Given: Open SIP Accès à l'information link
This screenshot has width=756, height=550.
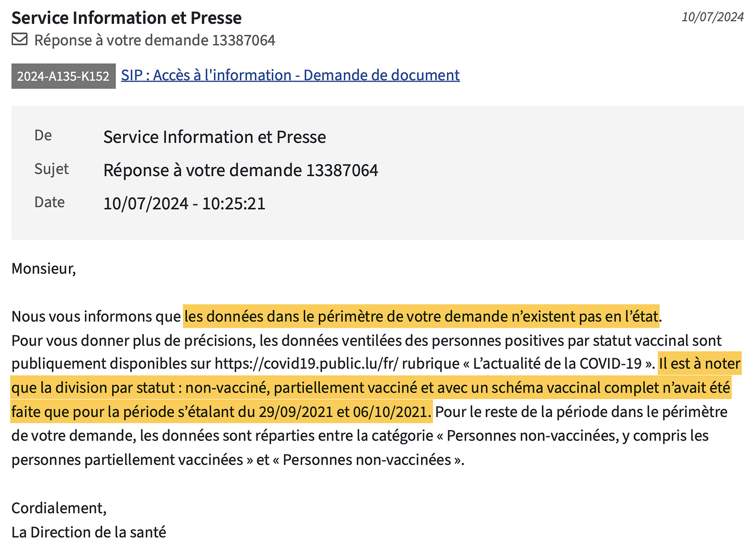Looking at the screenshot, I should [290, 75].
